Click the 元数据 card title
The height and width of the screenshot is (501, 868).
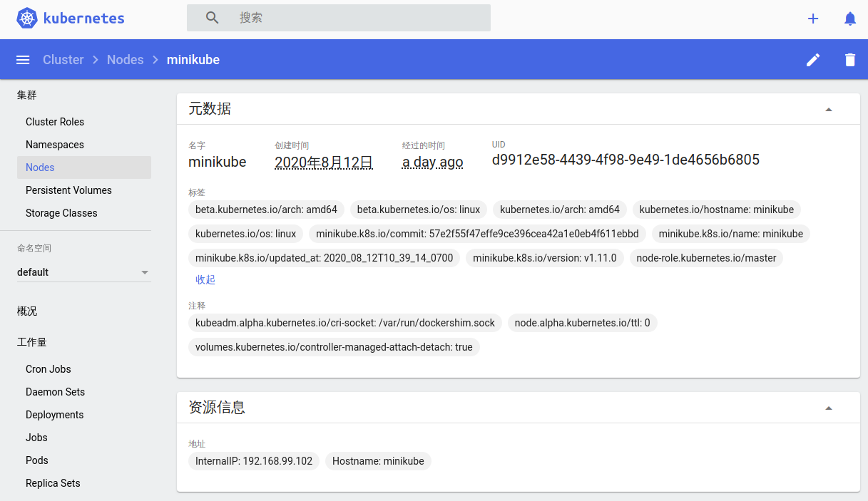pos(210,109)
